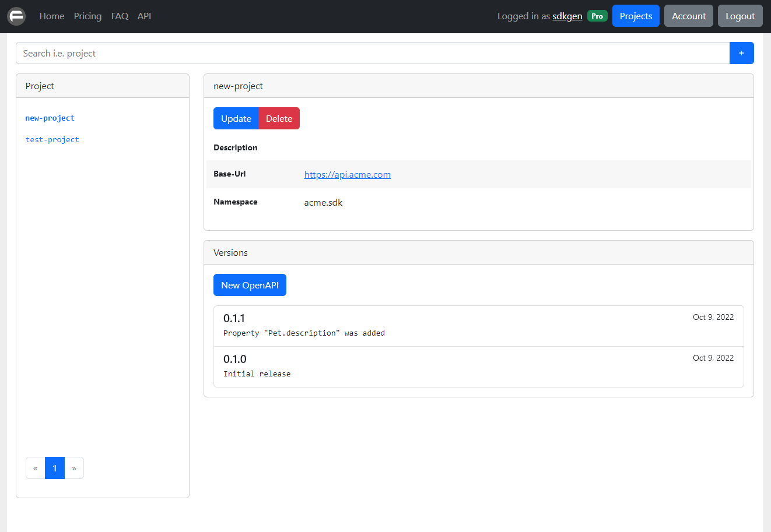Open the Projects page
Viewport: 771px width, 532px height.
click(636, 16)
